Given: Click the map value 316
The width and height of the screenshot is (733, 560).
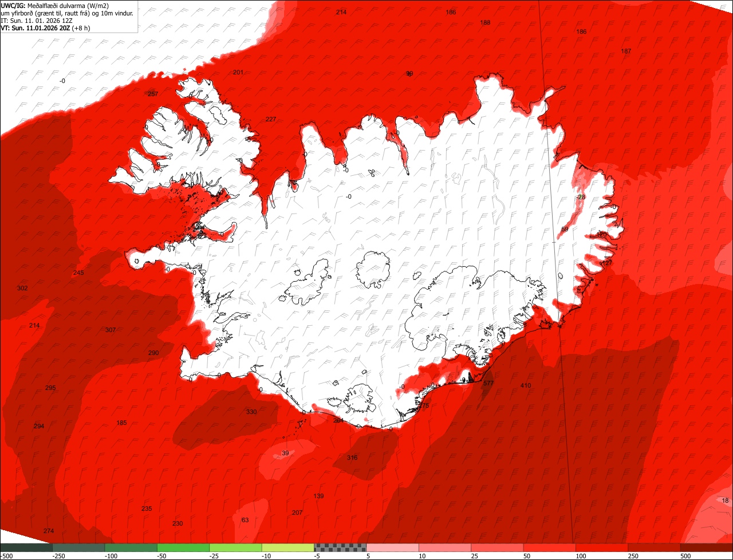Looking at the screenshot, I should (x=352, y=458).
